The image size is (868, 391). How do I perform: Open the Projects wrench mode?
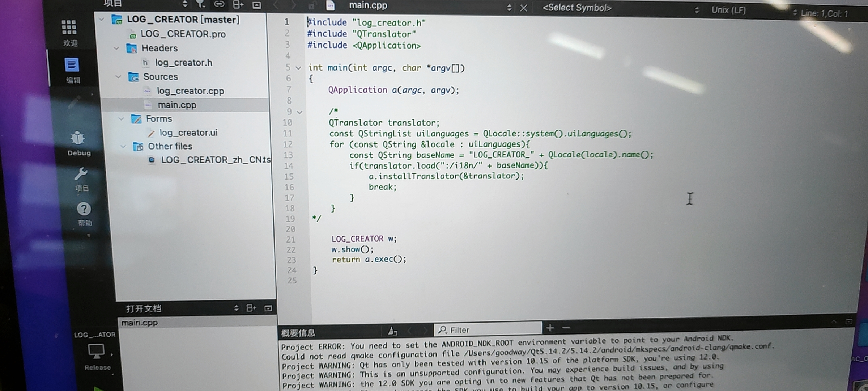pyautogui.click(x=81, y=174)
